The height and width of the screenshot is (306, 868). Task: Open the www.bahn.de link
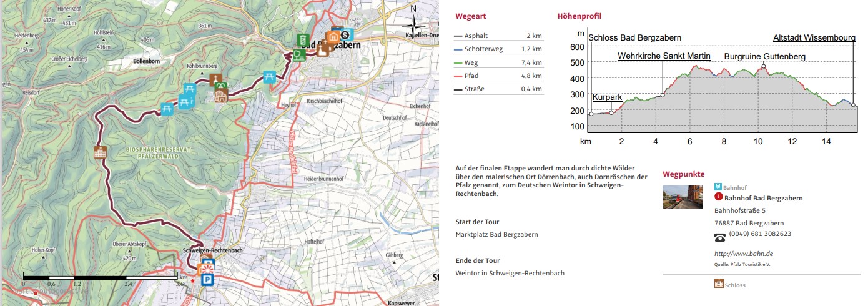[x=744, y=254]
